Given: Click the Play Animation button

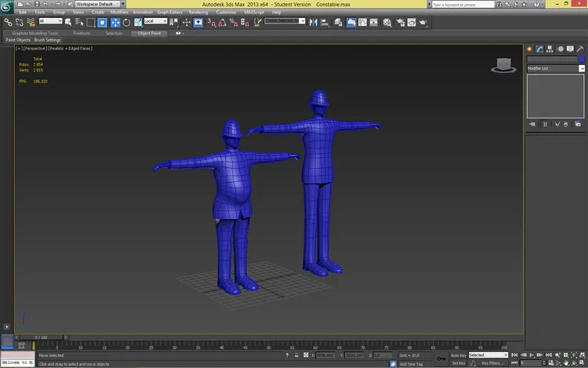Looking at the screenshot, I should pos(532,355).
